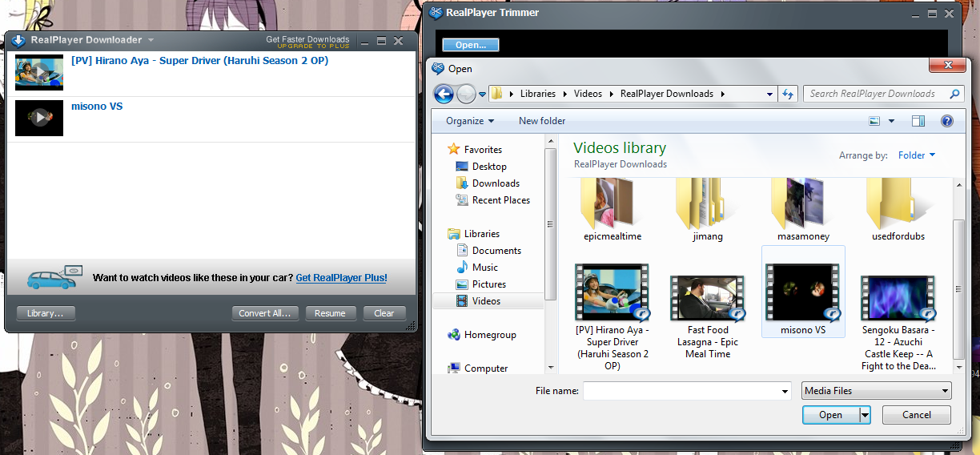Open the view options dropdown arrow

point(892,122)
